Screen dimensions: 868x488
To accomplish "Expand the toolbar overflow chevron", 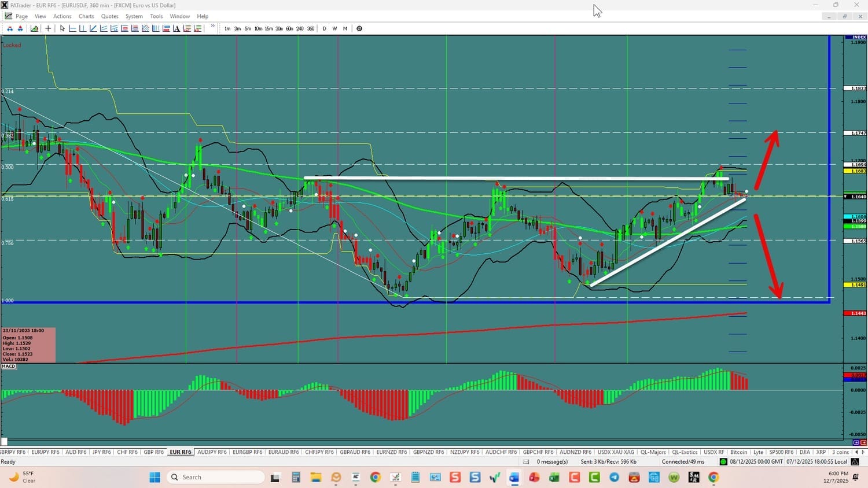I will pos(212,27).
